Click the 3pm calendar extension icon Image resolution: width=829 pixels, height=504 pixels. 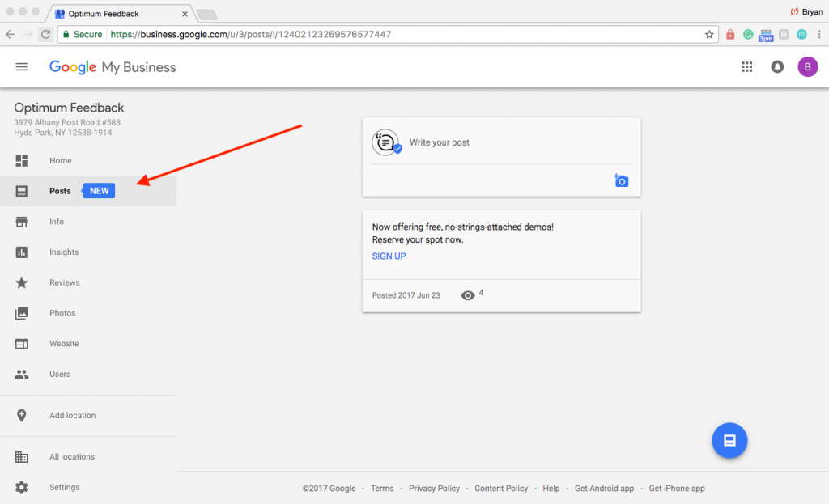click(766, 36)
